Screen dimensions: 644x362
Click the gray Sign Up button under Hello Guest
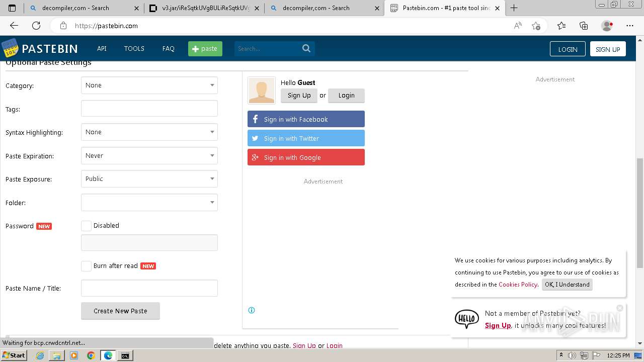pos(299,96)
